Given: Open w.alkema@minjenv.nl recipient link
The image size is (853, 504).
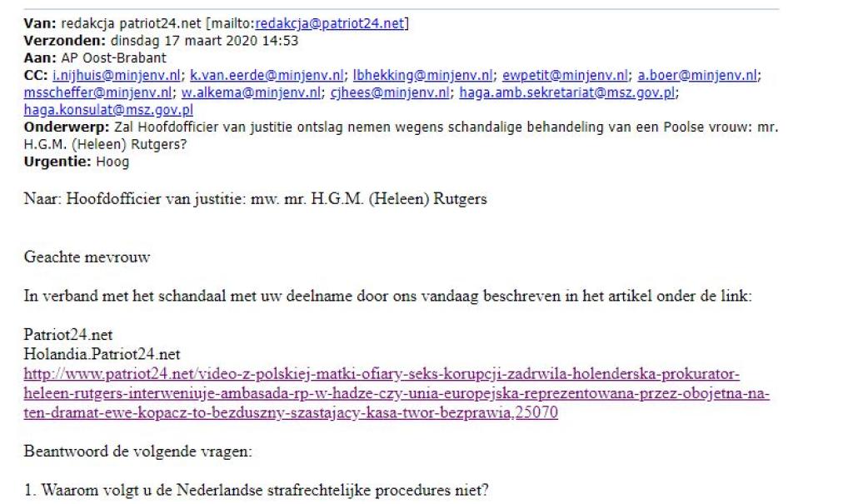Looking at the screenshot, I should pos(251,92).
